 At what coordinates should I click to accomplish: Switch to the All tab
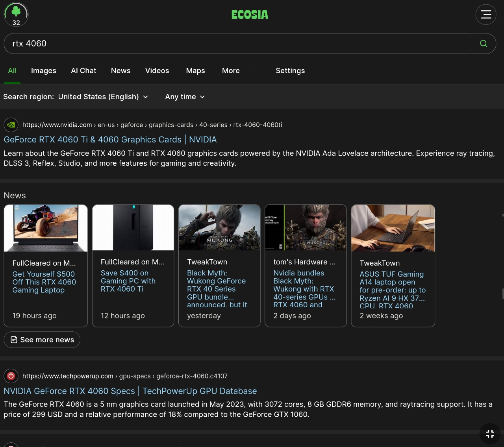click(12, 71)
